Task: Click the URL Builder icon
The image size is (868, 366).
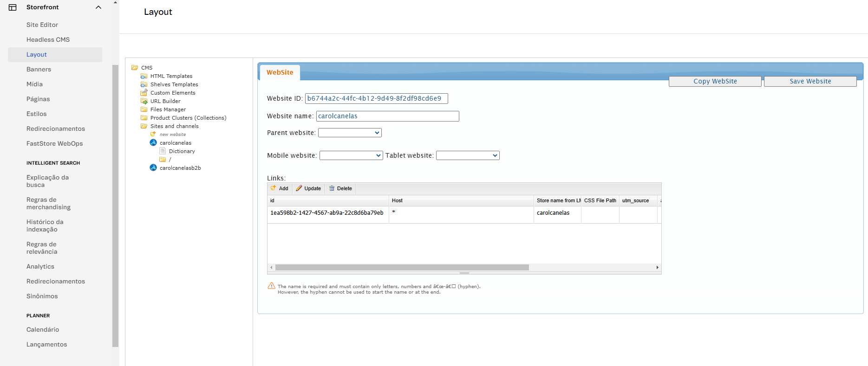Action: 144,101
